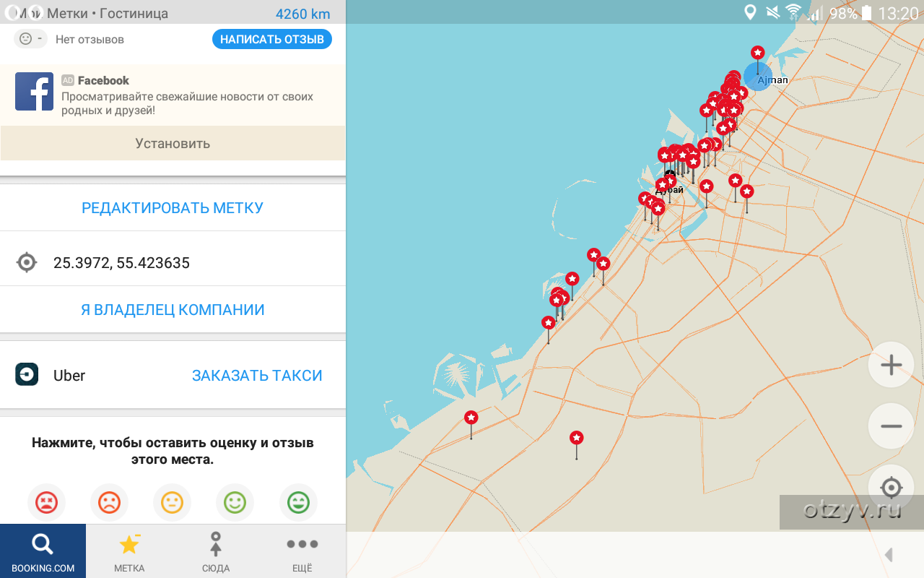Select the sad orange face rating
924x578 pixels.
pos(109,502)
